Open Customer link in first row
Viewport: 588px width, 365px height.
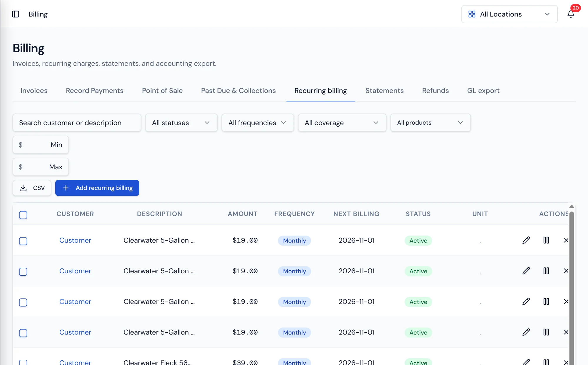[75, 240]
